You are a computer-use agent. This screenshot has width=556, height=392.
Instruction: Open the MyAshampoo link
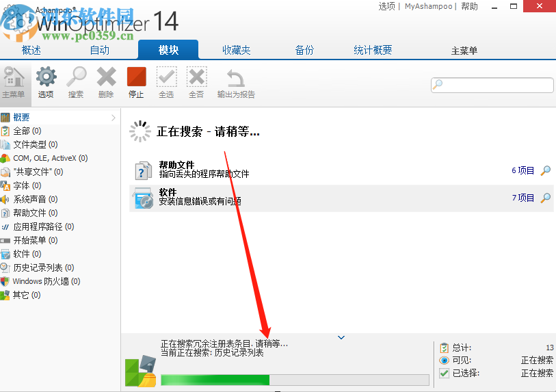click(x=428, y=6)
